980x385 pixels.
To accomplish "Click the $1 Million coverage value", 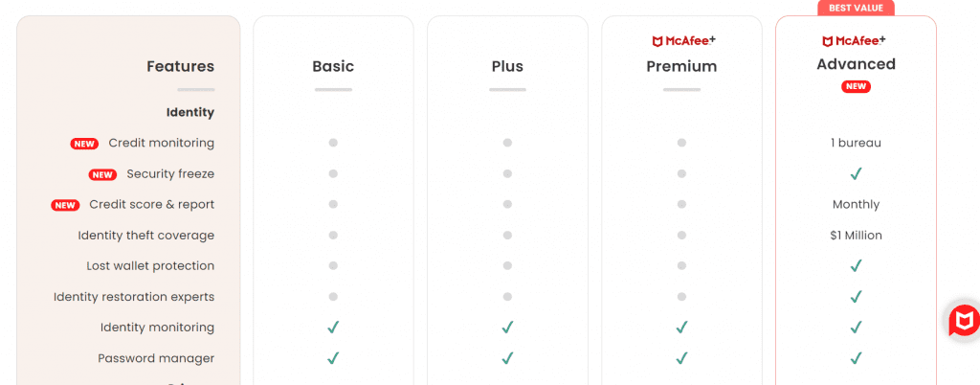I will click(x=856, y=236).
